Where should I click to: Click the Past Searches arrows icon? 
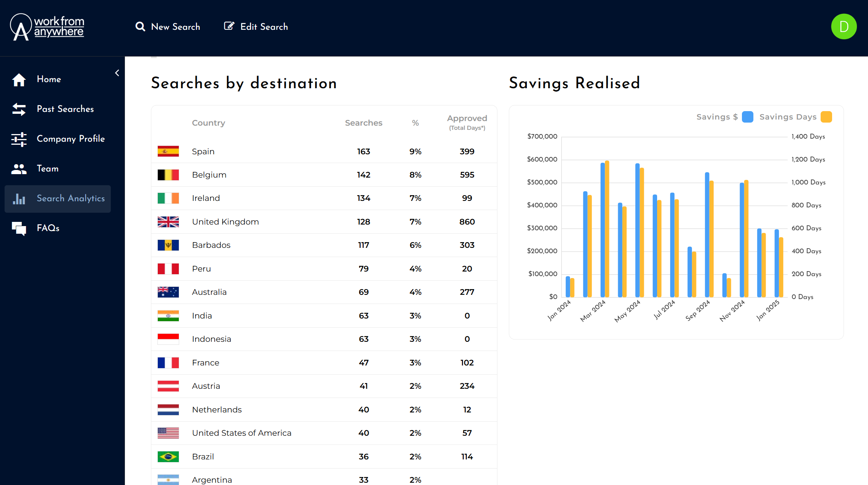point(19,109)
